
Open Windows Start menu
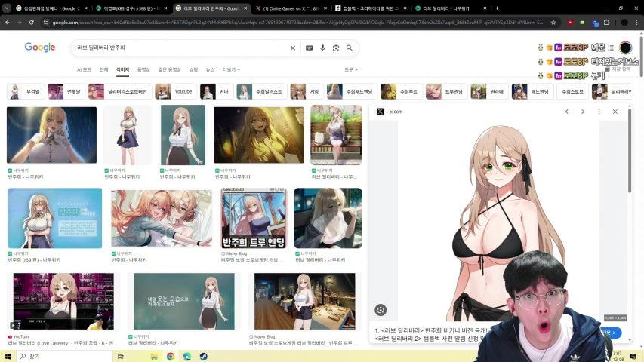[x=8, y=356]
